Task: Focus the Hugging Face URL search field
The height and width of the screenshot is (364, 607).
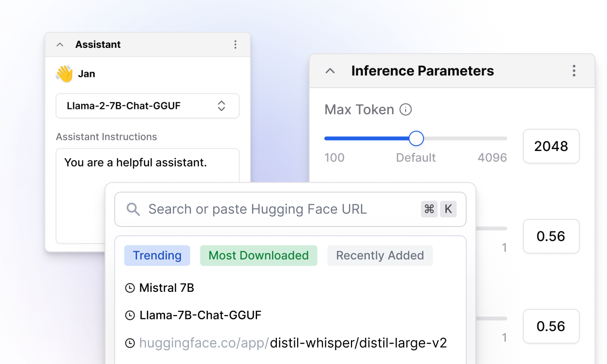Action: click(x=271, y=210)
